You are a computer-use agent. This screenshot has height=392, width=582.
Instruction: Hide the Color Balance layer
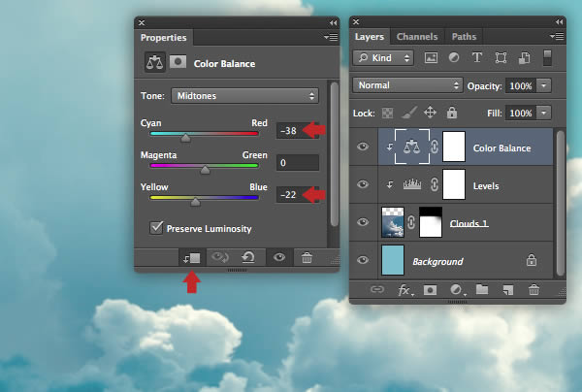363,147
